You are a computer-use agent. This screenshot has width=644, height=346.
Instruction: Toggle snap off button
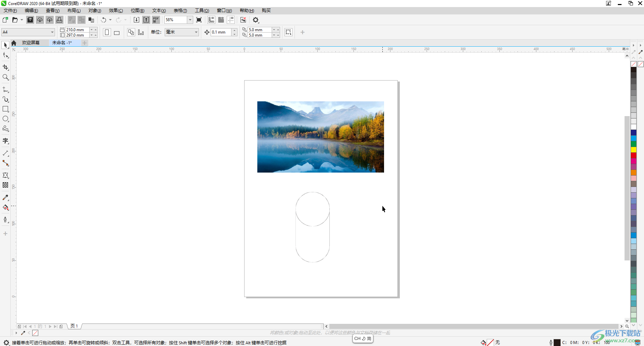pos(243,20)
